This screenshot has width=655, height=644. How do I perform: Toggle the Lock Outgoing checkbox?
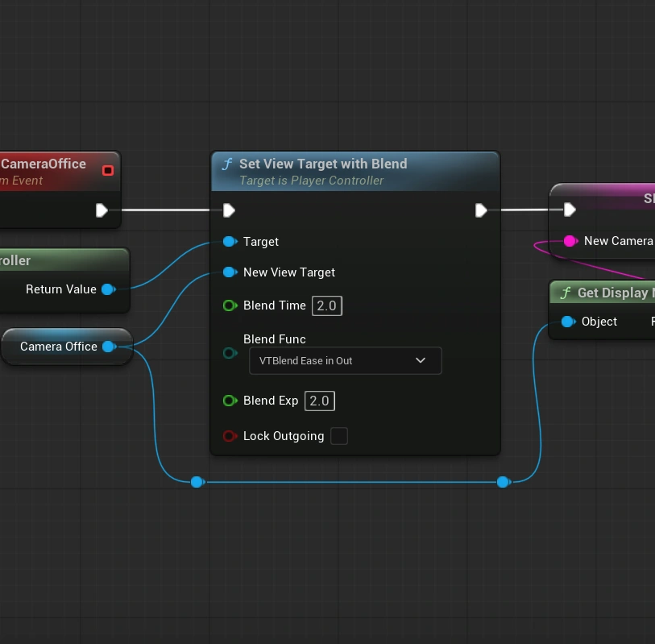click(339, 436)
